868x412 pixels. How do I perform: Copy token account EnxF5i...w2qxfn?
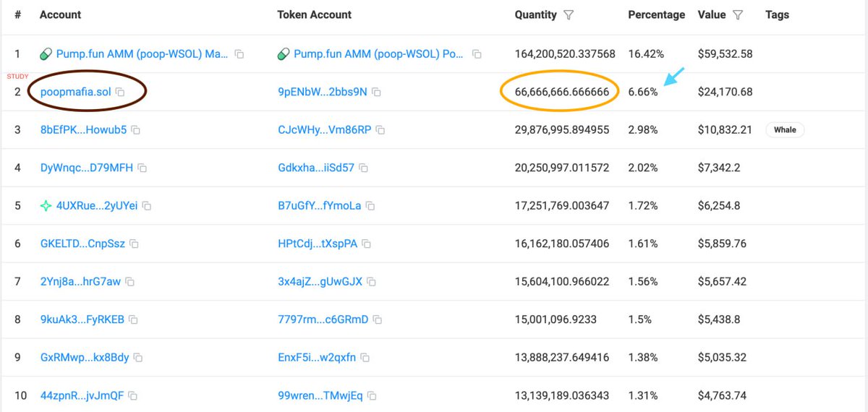[x=365, y=357]
